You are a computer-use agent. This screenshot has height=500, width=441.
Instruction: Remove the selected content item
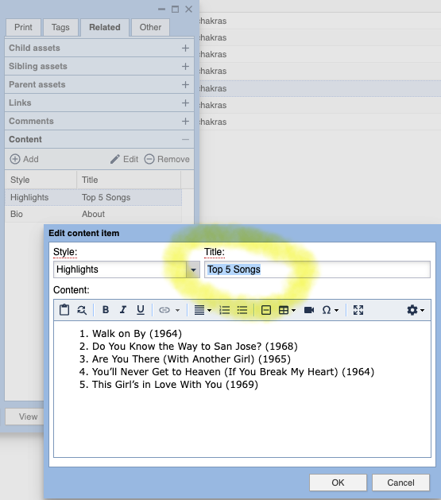point(167,159)
